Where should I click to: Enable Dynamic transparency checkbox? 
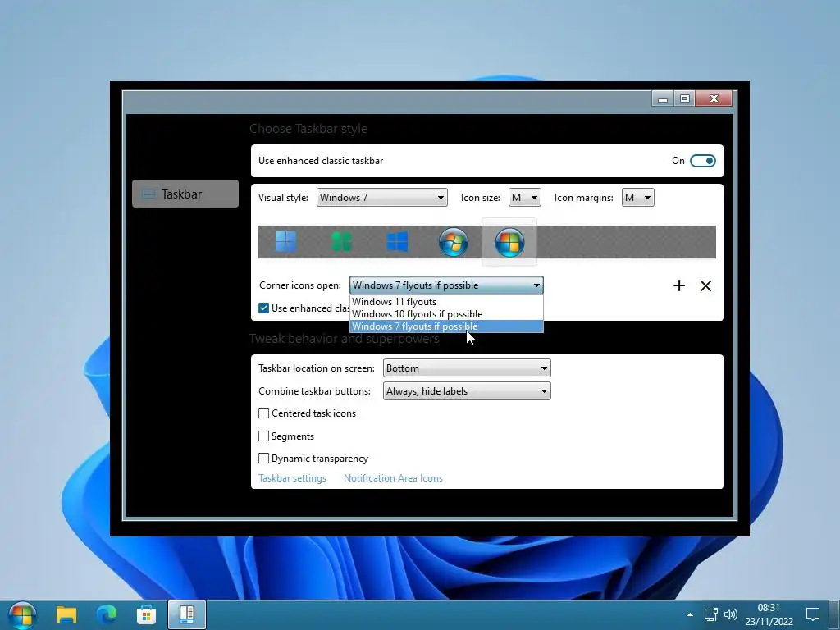point(263,458)
